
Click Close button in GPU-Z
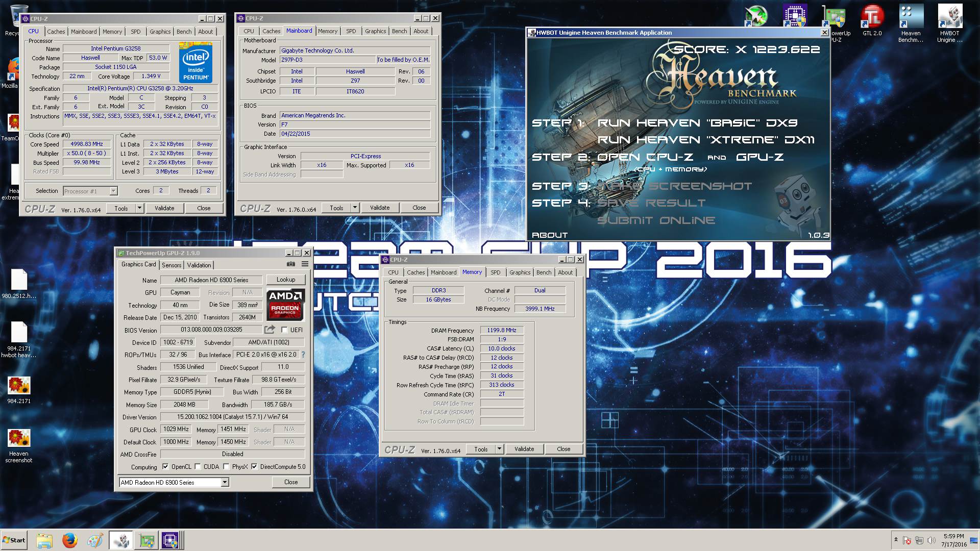(x=291, y=482)
